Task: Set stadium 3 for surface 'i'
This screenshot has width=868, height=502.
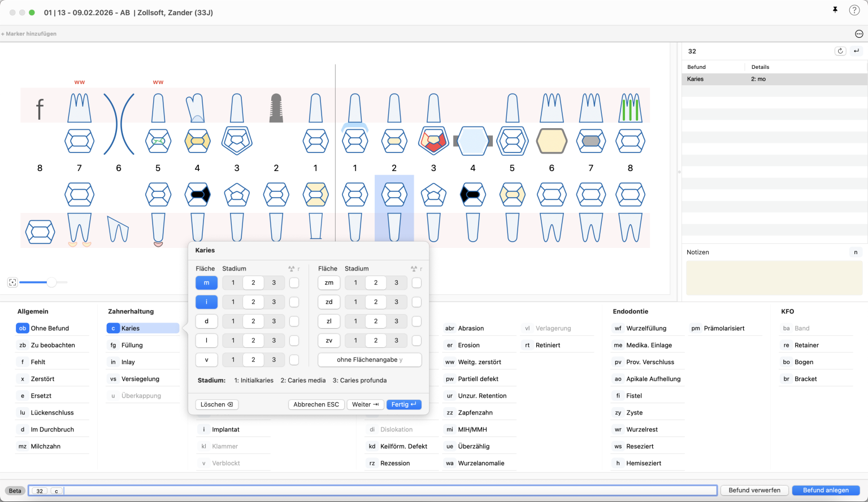Action: click(x=274, y=302)
